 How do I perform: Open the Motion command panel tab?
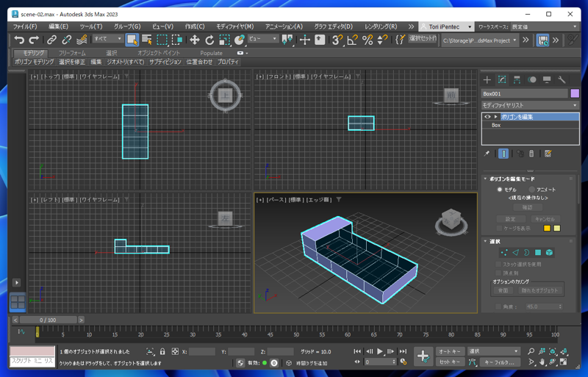click(x=531, y=79)
